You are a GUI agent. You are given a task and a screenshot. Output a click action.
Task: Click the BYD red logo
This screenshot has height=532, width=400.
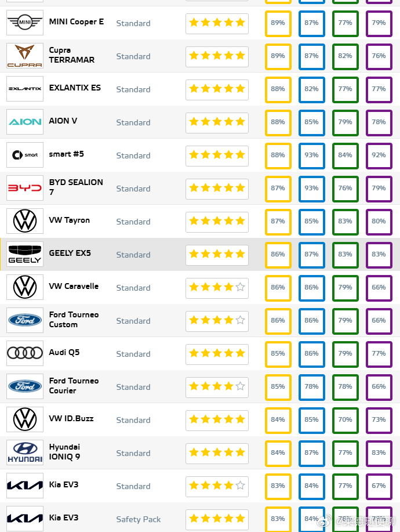click(x=25, y=188)
